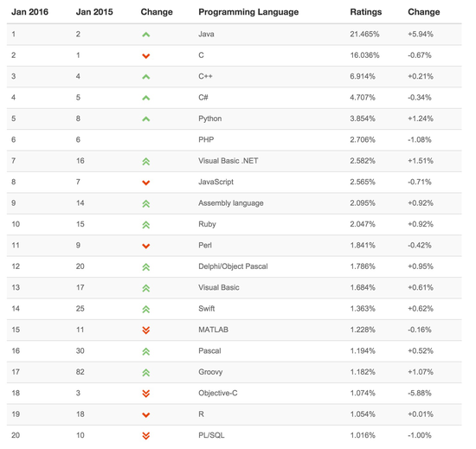Click the Jan 2015 column header

click(x=94, y=12)
